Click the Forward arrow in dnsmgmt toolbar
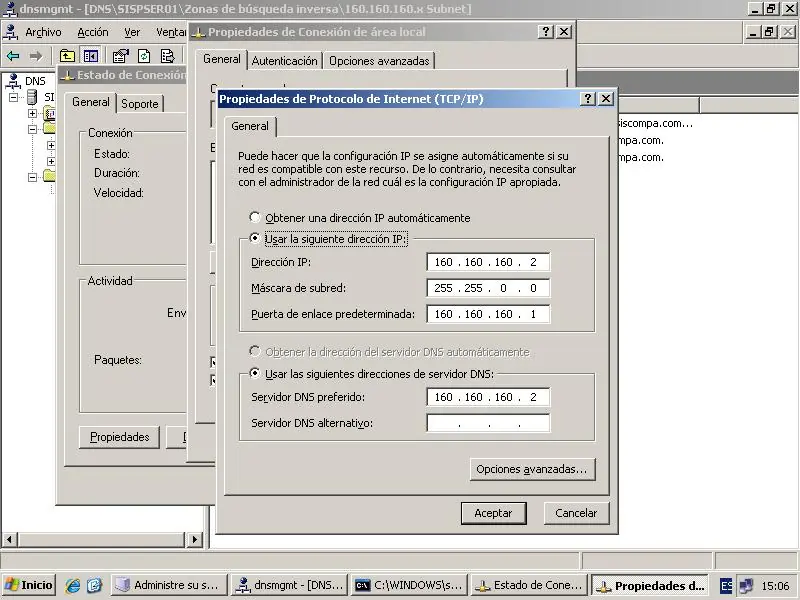Viewport: 800px width, 600px height. click(35, 56)
